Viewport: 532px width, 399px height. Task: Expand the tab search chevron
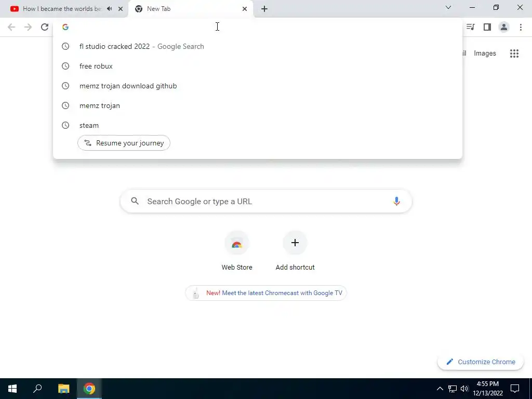click(448, 7)
